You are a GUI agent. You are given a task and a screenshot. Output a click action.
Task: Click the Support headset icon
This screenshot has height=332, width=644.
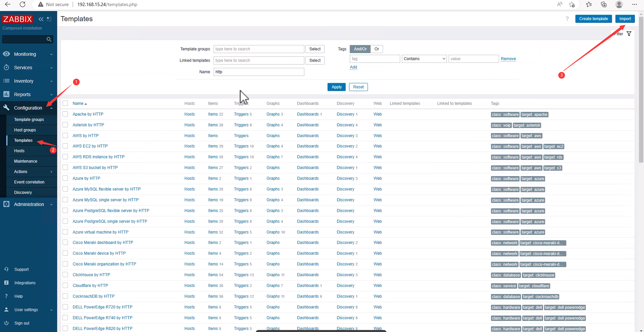tap(6, 269)
